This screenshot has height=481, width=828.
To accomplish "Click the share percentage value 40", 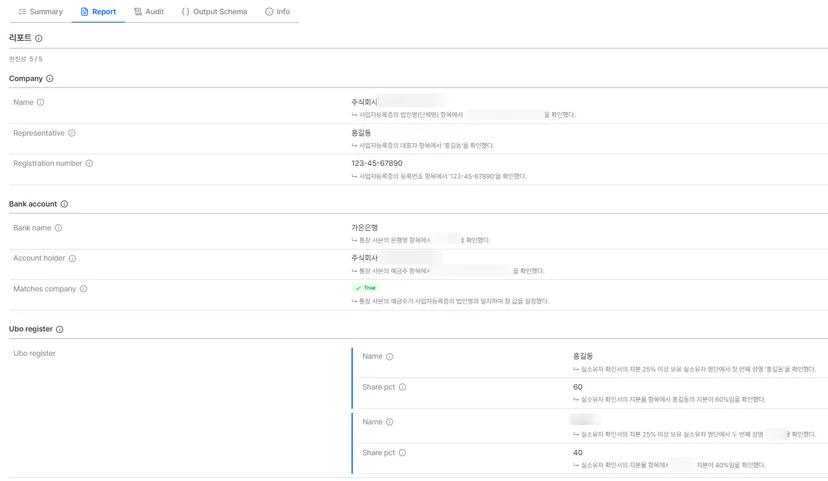I will (x=578, y=452).
